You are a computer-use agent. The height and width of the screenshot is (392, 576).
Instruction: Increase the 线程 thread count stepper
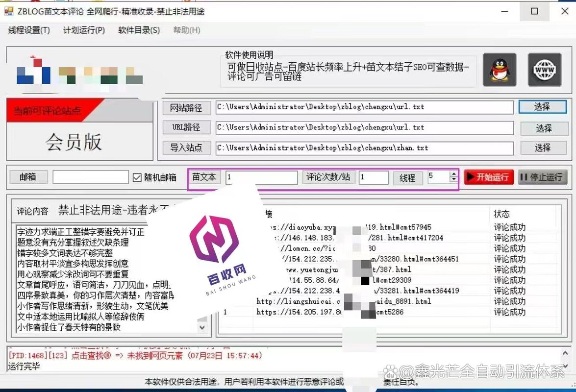point(453,174)
